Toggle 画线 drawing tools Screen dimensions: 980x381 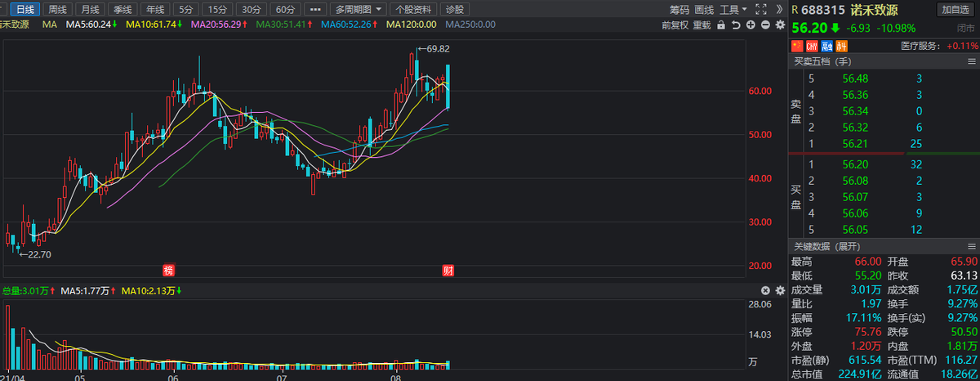click(x=704, y=10)
